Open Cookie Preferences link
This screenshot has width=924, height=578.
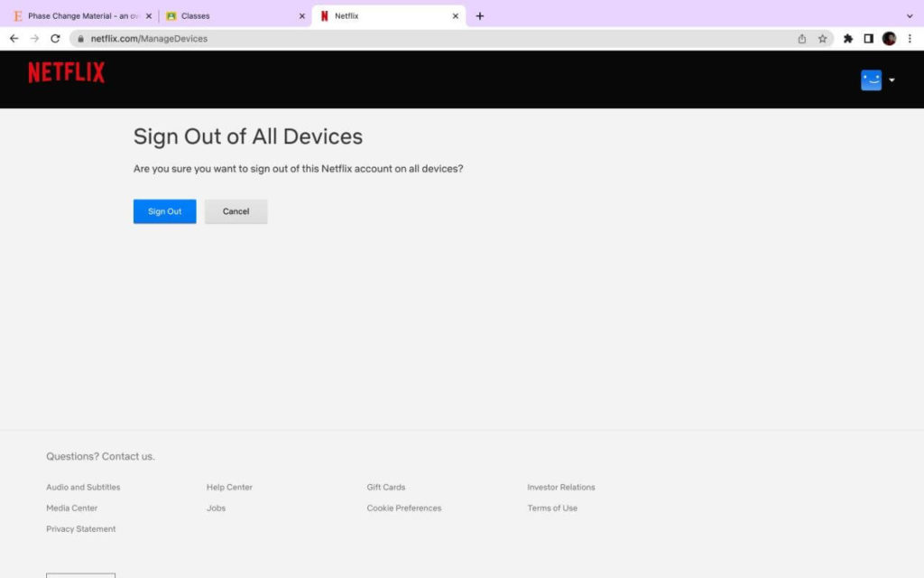pyautogui.click(x=403, y=508)
